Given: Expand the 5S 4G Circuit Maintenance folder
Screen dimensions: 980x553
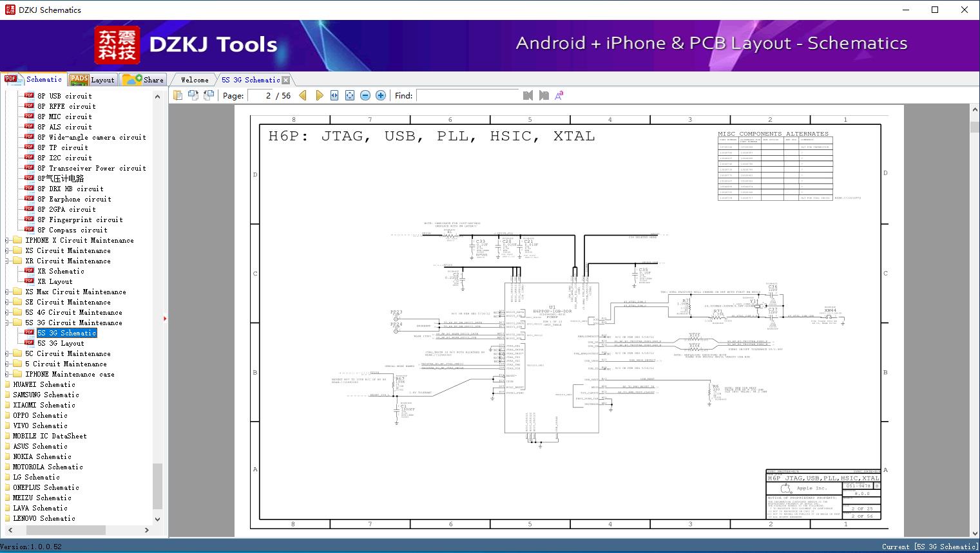Looking at the screenshot, I should pyautogui.click(x=8, y=313).
